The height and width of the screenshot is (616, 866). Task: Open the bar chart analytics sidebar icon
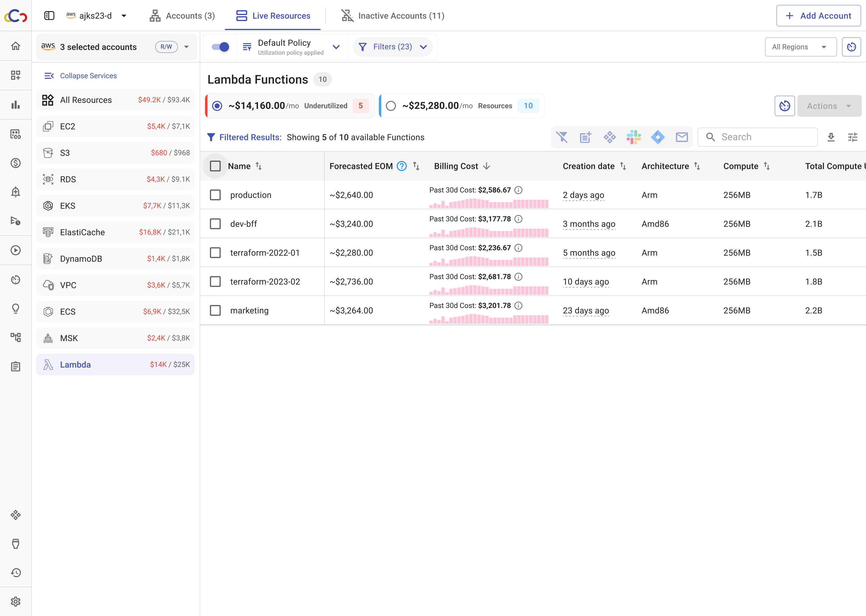click(x=16, y=105)
